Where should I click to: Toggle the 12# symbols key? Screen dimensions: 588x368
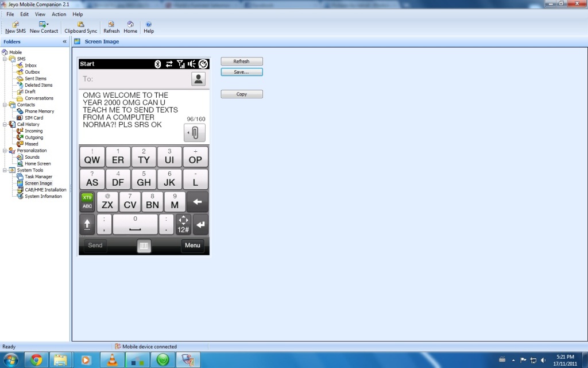coord(183,225)
